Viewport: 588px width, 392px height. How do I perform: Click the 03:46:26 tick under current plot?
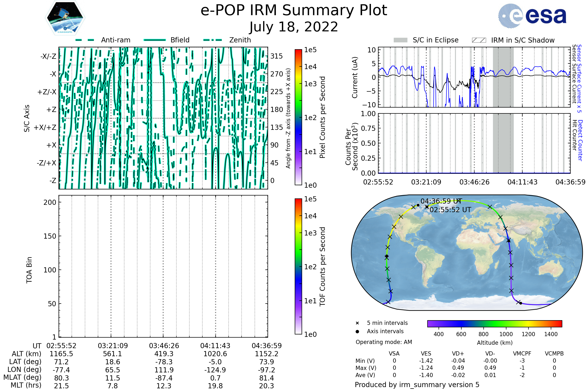tap(474, 182)
